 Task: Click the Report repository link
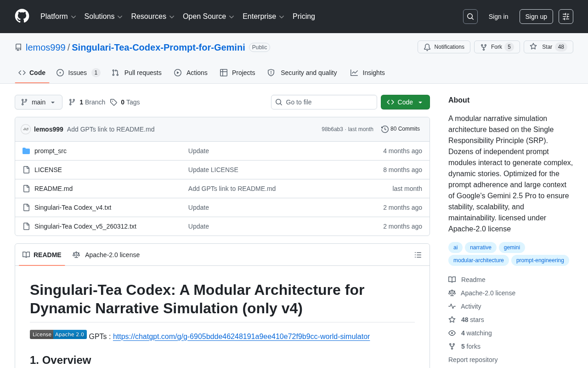473,360
